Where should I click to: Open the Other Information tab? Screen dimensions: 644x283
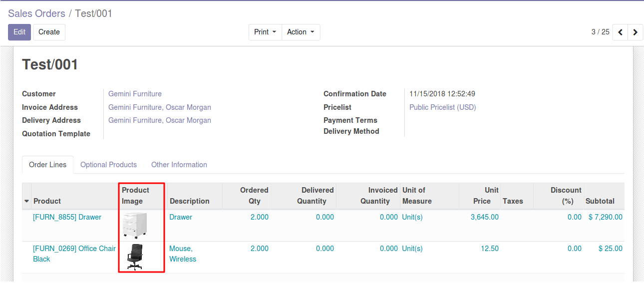pos(179,165)
